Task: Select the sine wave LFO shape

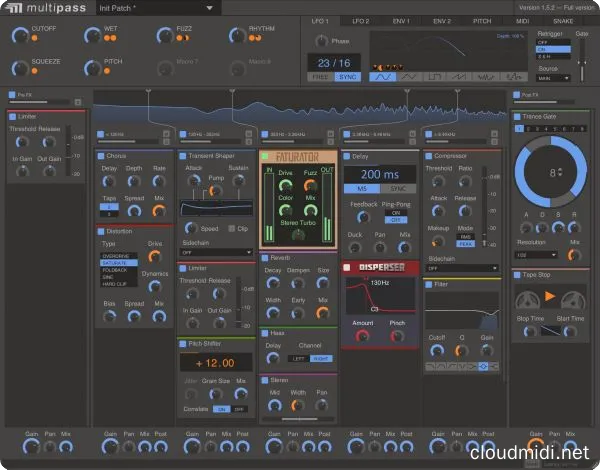Action: (383, 76)
